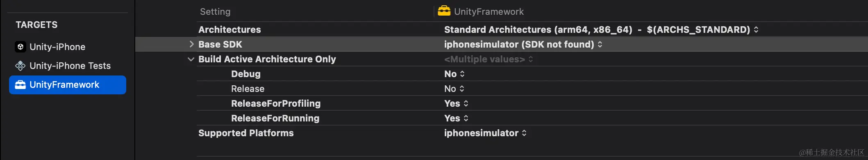Change ReleaseForRunning value from Yes
868x160 pixels.
pos(456,118)
